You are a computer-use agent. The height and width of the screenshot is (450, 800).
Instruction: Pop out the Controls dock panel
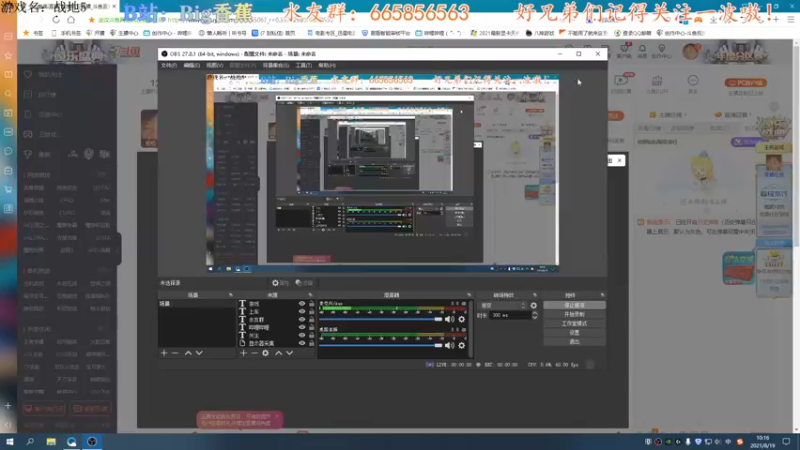coord(602,295)
